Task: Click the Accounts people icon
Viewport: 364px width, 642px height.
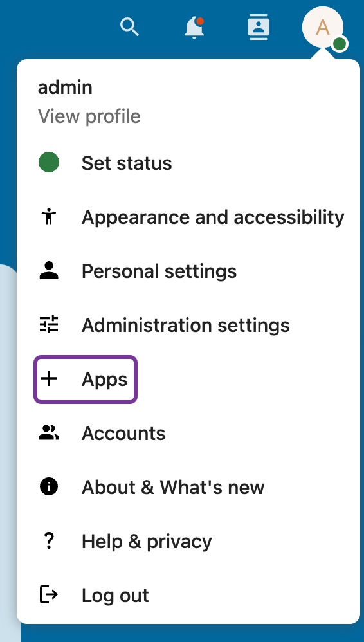Action: click(49, 433)
